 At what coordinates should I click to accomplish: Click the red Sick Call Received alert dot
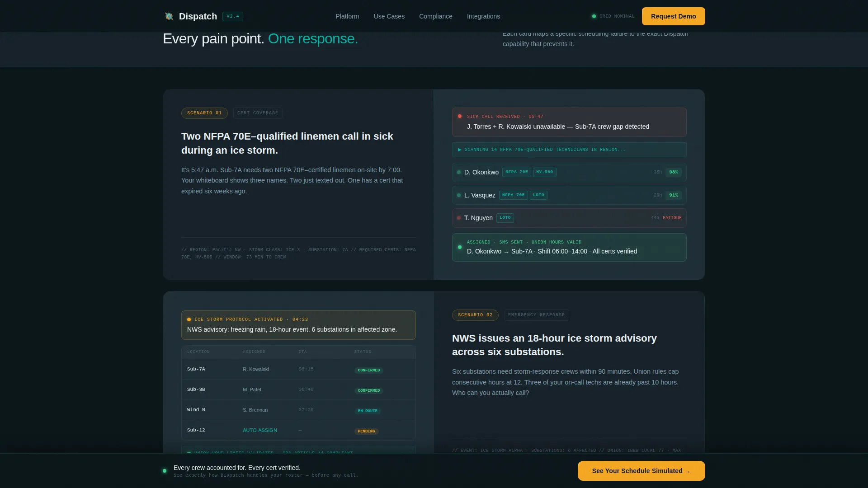click(x=460, y=116)
